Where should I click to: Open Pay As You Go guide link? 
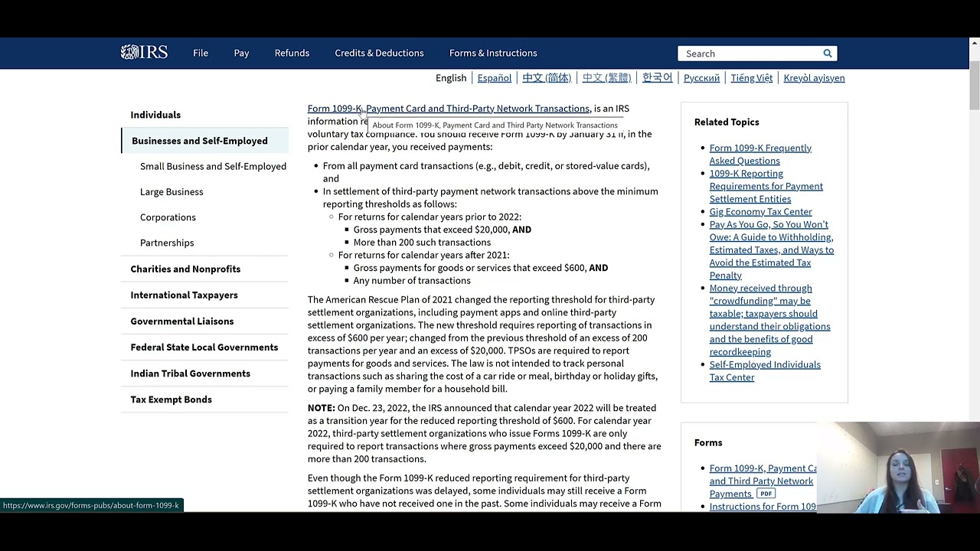coord(771,249)
